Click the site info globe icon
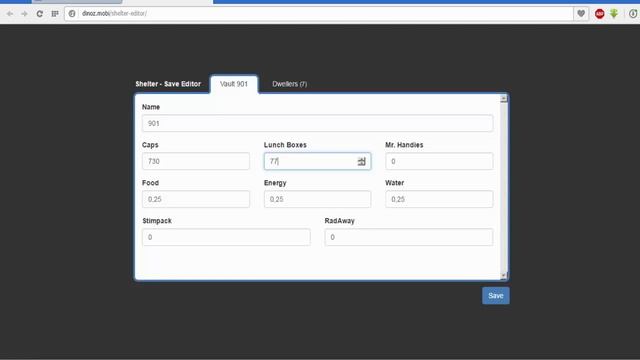 [72, 13]
